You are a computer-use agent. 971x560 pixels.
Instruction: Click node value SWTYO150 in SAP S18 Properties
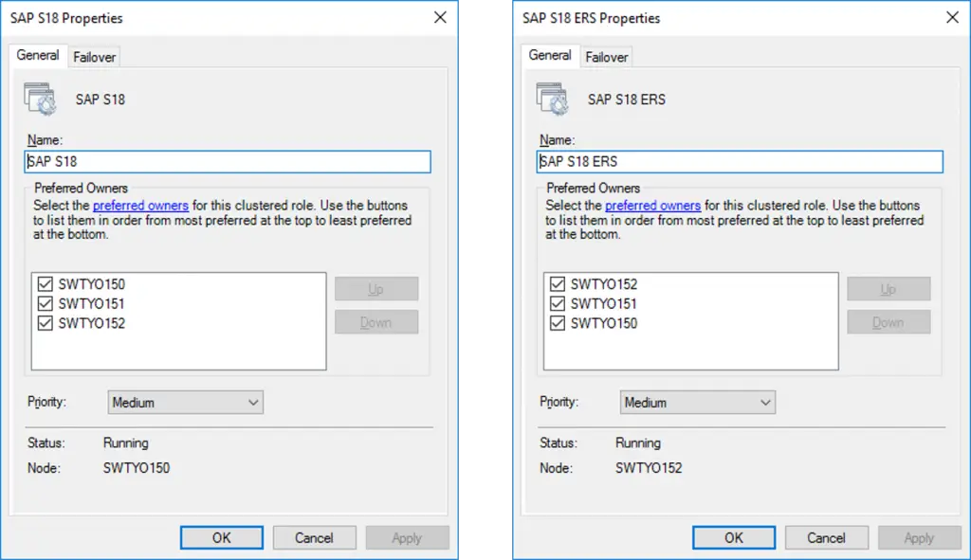tap(137, 468)
